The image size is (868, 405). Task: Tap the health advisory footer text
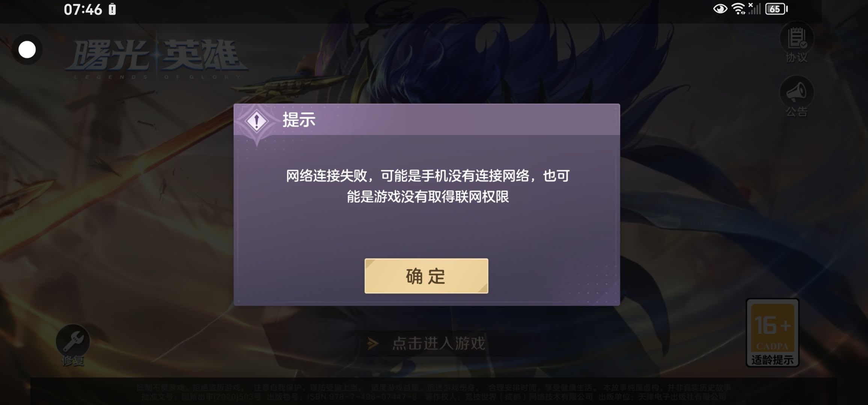click(434, 392)
